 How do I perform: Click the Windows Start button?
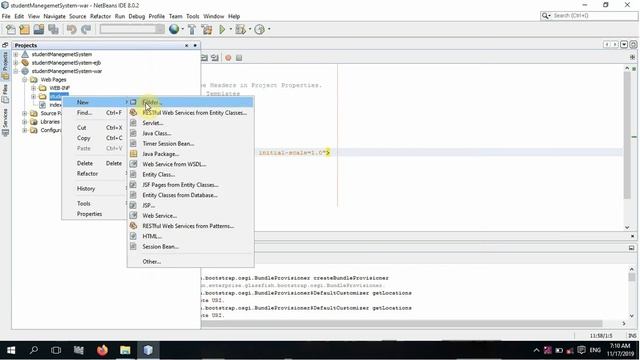pos(11,350)
